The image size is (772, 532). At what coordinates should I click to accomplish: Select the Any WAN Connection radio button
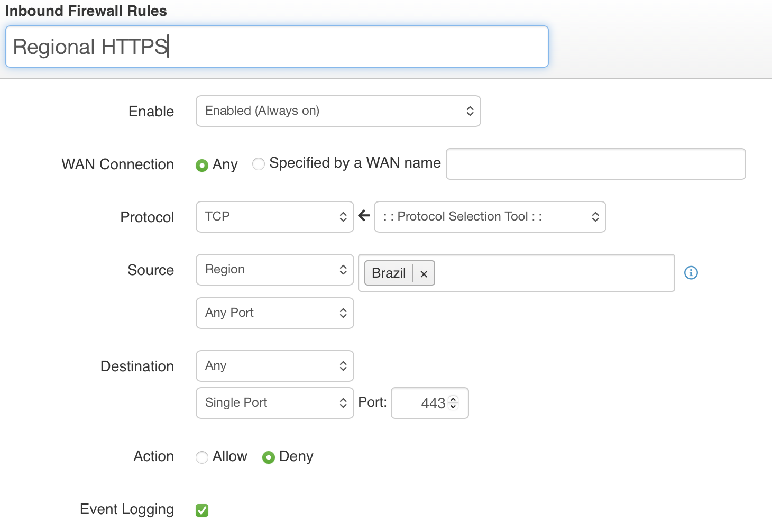[x=202, y=166]
